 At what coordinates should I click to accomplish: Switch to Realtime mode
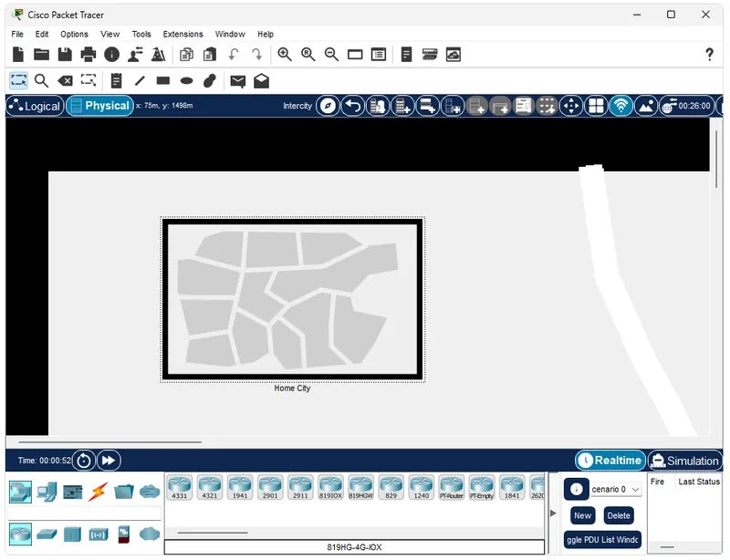[610, 461]
